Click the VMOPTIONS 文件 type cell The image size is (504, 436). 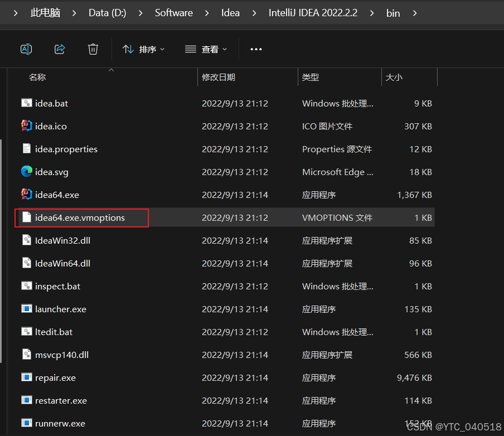(x=337, y=217)
